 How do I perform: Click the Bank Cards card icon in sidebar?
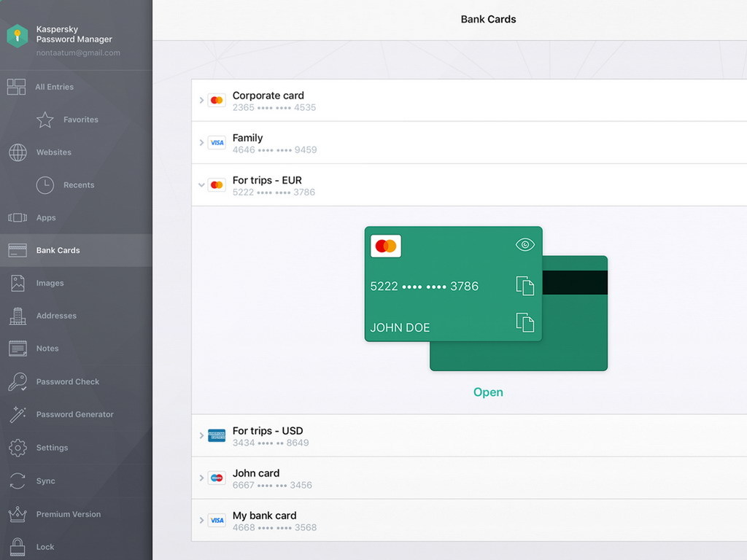tap(18, 251)
